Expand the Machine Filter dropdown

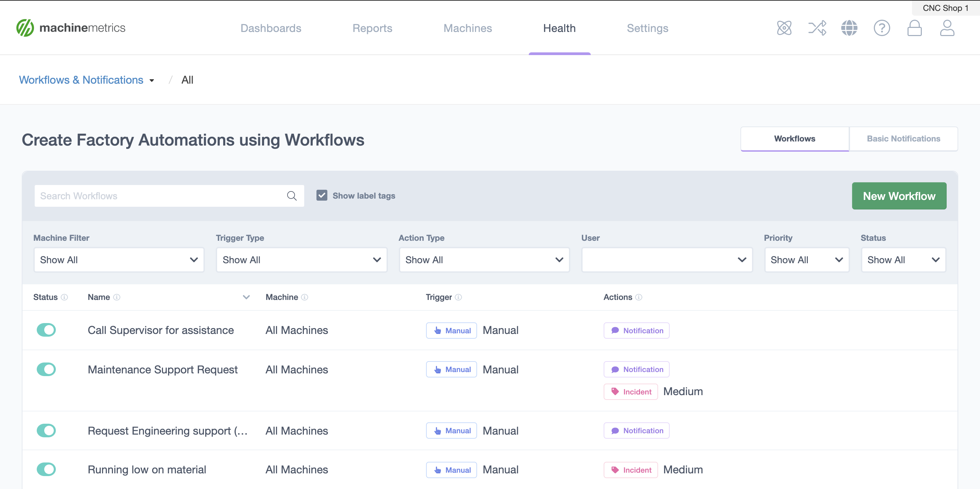119,259
